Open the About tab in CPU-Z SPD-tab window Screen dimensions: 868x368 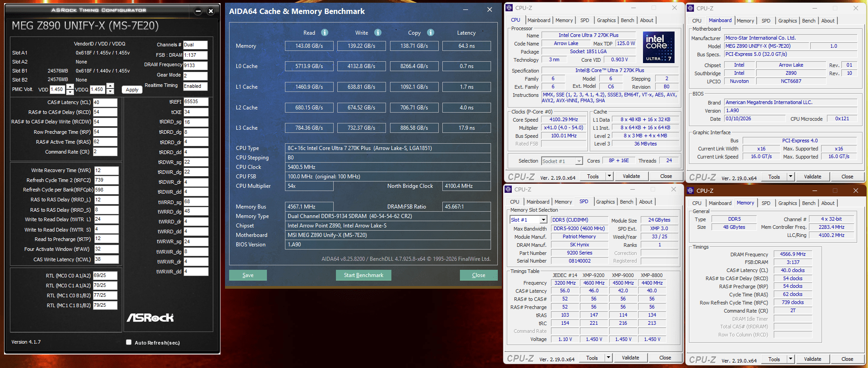[x=646, y=202]
